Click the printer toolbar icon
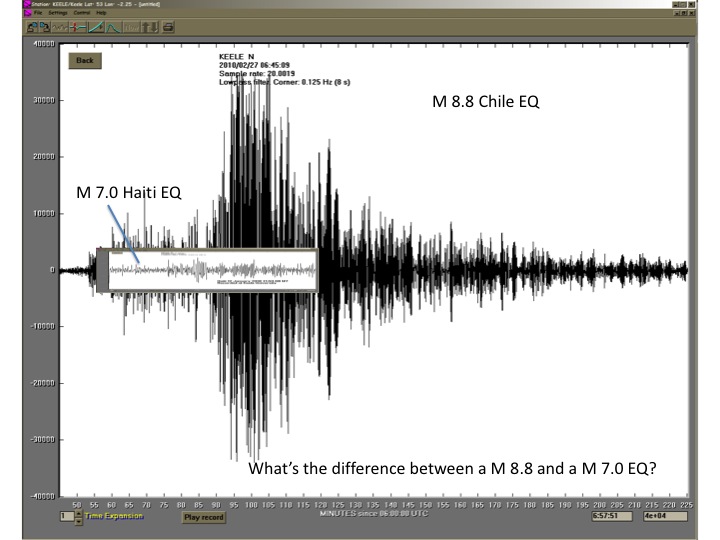 click(x=168, y=28)
